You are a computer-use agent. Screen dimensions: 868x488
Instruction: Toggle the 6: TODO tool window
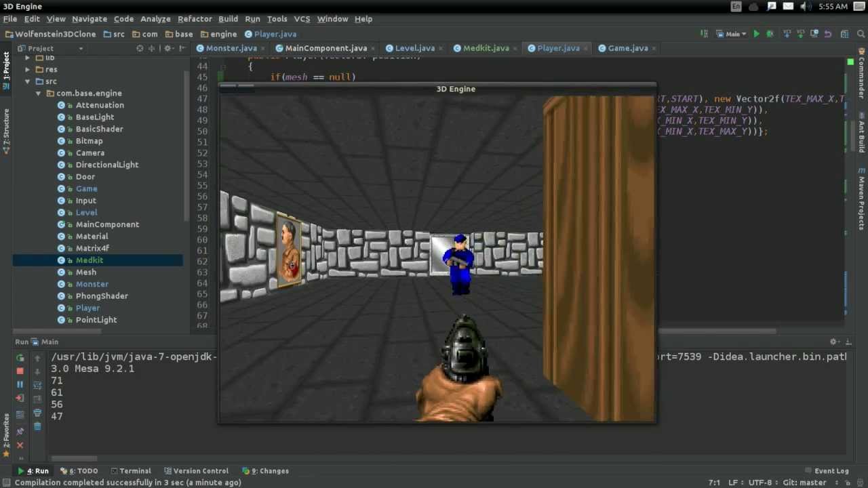click(x=79, y=470)
